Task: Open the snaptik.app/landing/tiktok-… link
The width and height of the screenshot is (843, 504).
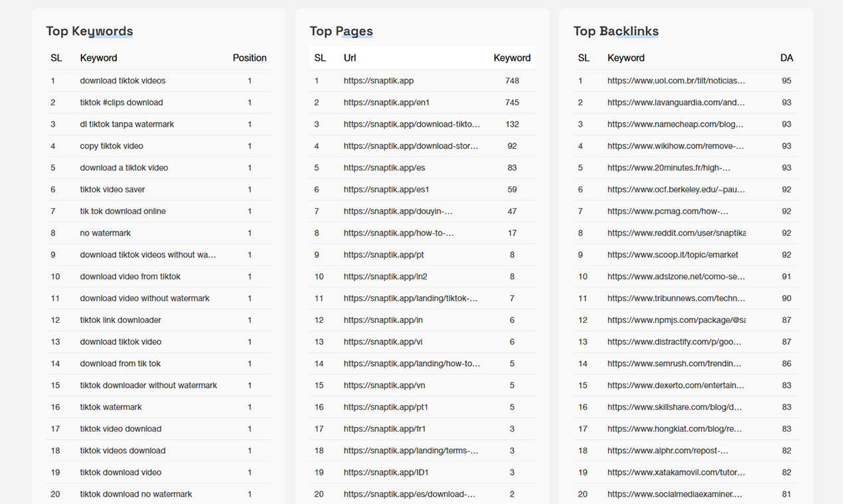Action: [x=411, y=298]
